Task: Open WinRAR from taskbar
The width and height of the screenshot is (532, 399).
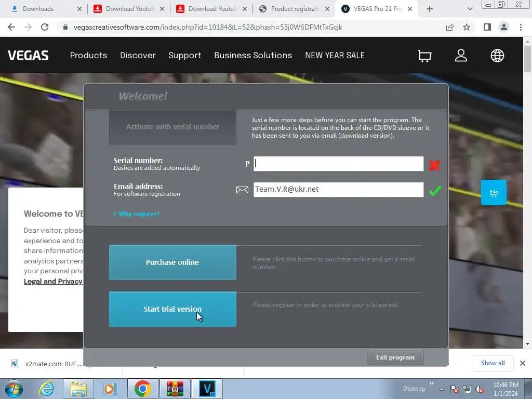Action: point(175,389)
